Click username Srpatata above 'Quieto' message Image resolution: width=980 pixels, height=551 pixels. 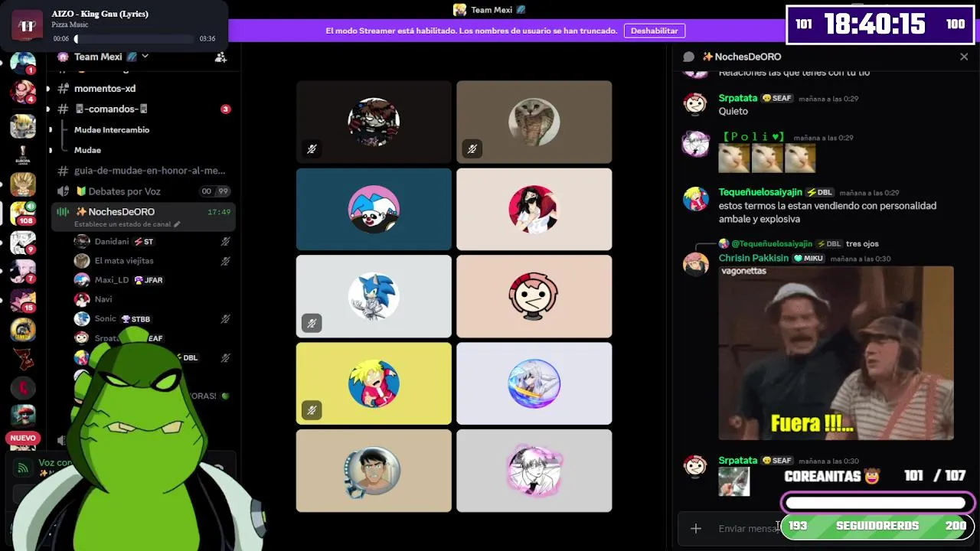pyautogui.click(x=737, y=98)
